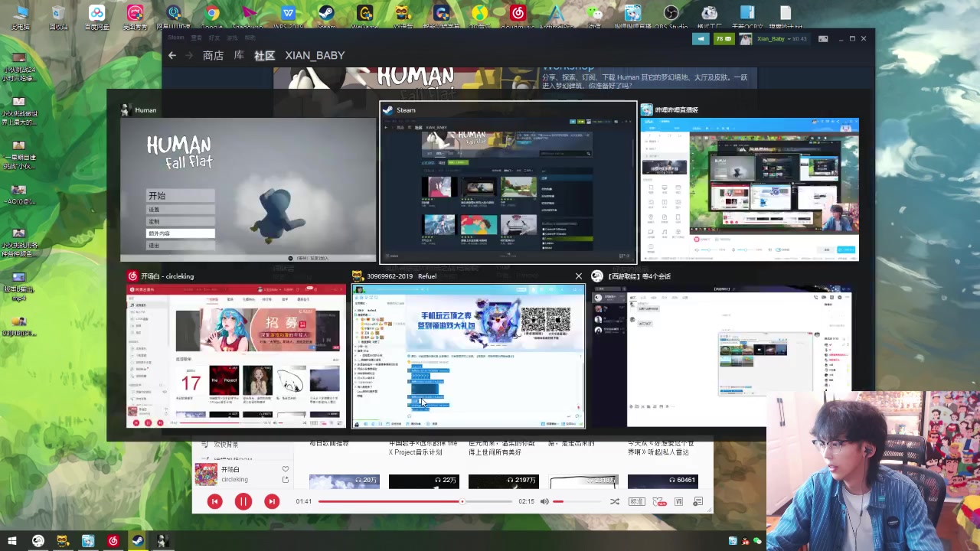Show lyrics with the 词 icon
This screenshot has height=551, width=980.
coord(678,501)
